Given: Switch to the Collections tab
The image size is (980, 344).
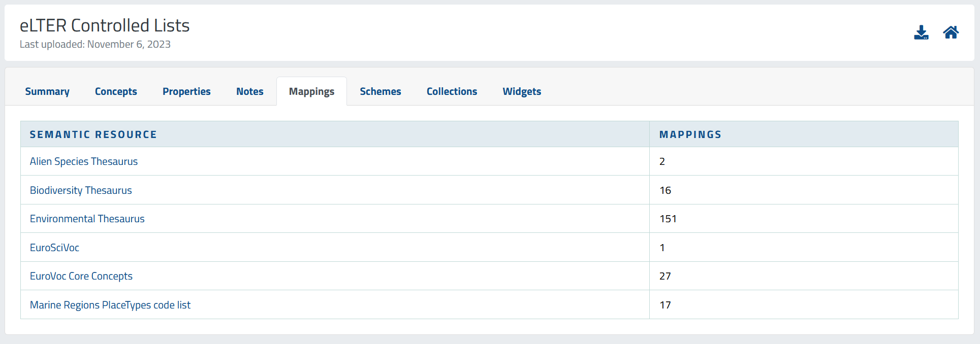Looking at the screenshot, I should pyautogui.click(x=452, y=91).
